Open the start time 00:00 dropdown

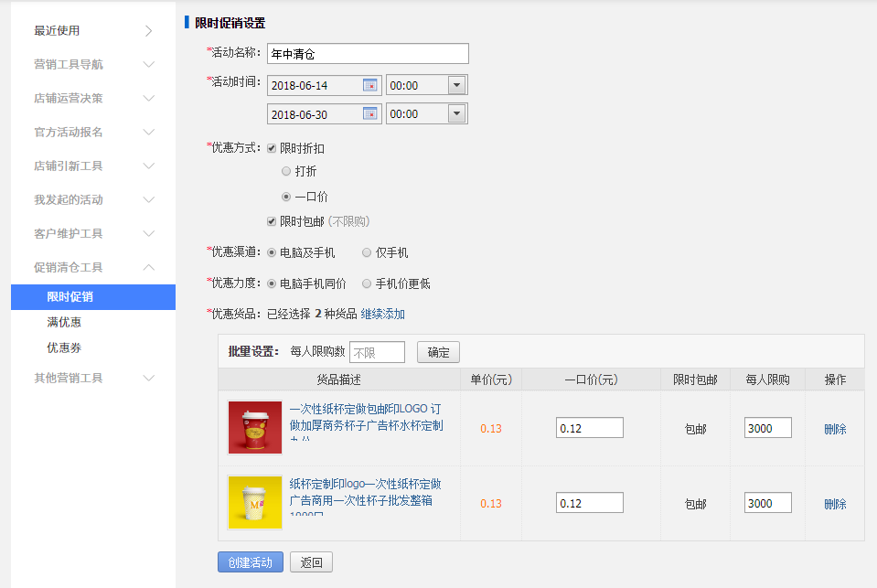pos(456,85)
